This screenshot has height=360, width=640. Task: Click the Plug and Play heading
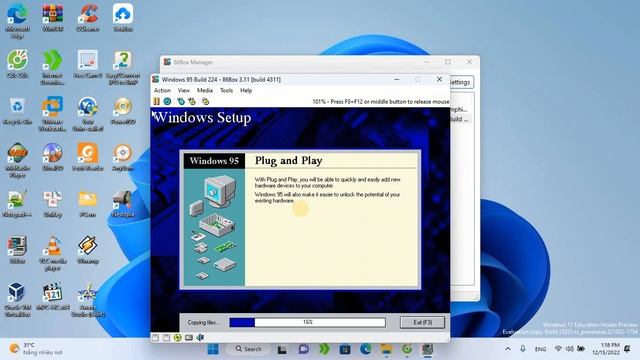click(289, 160)
